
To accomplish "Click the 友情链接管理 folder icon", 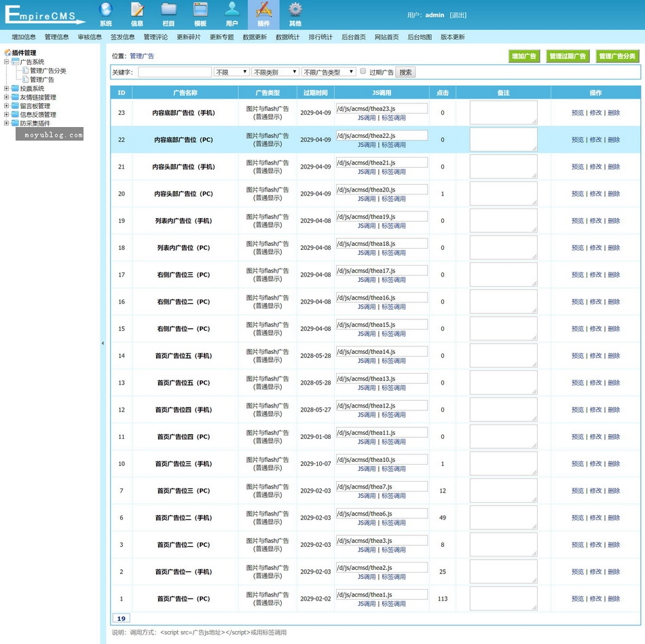I will 16,97.
